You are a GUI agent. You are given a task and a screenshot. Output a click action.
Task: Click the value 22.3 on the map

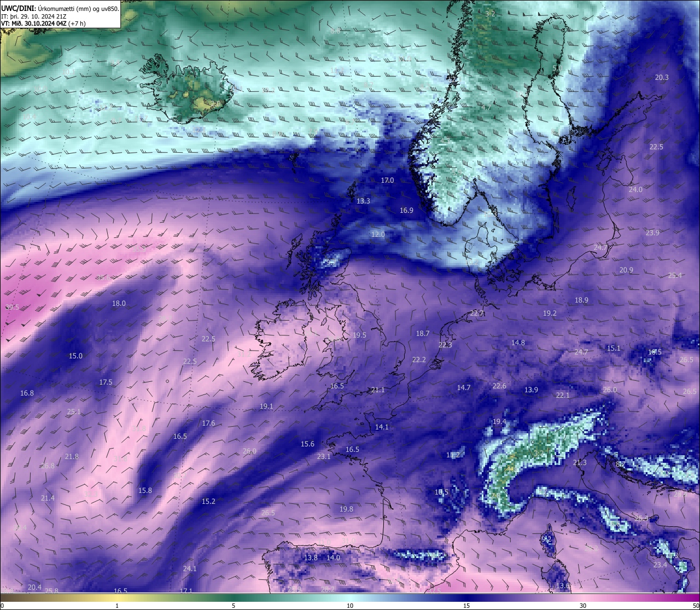point(445,345)
